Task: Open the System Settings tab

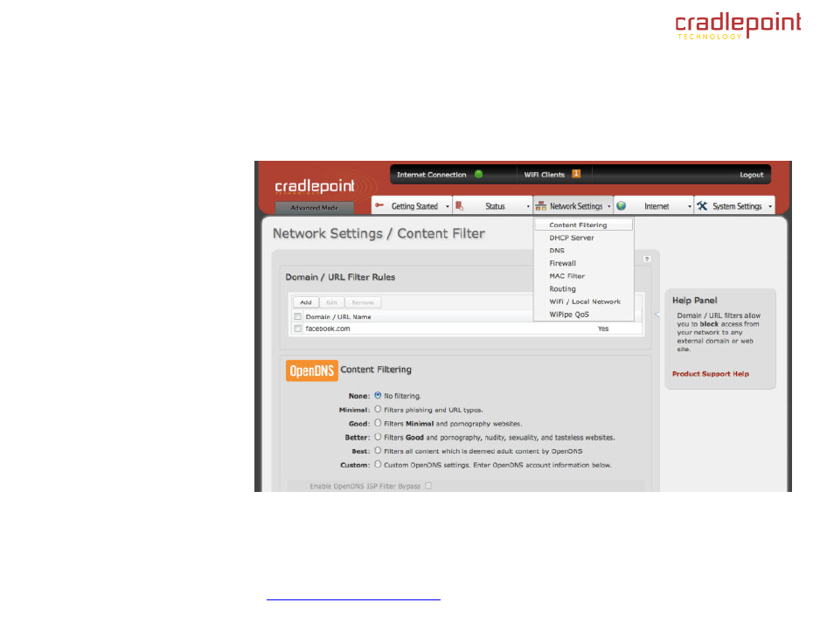Action: point(734,206)
